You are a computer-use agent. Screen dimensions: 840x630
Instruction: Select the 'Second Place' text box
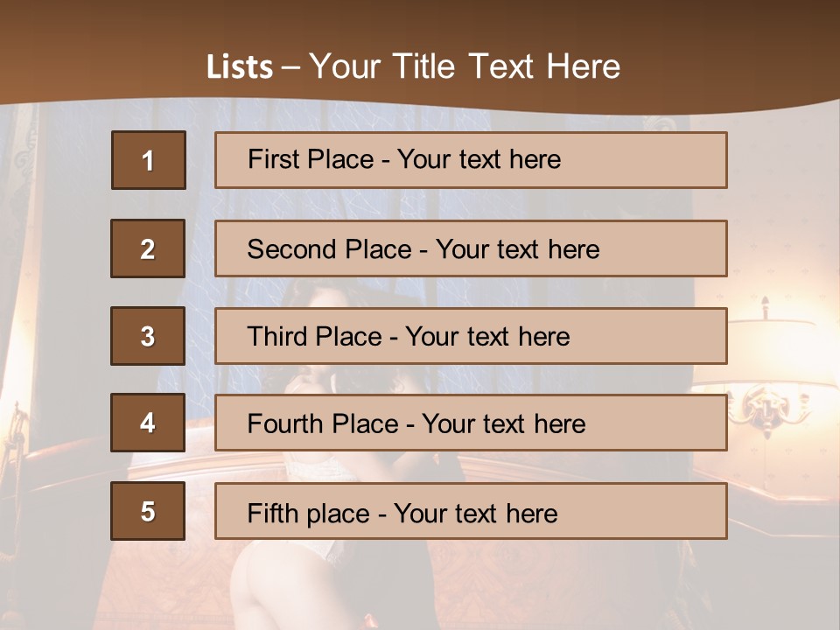[x=471, y=248]
